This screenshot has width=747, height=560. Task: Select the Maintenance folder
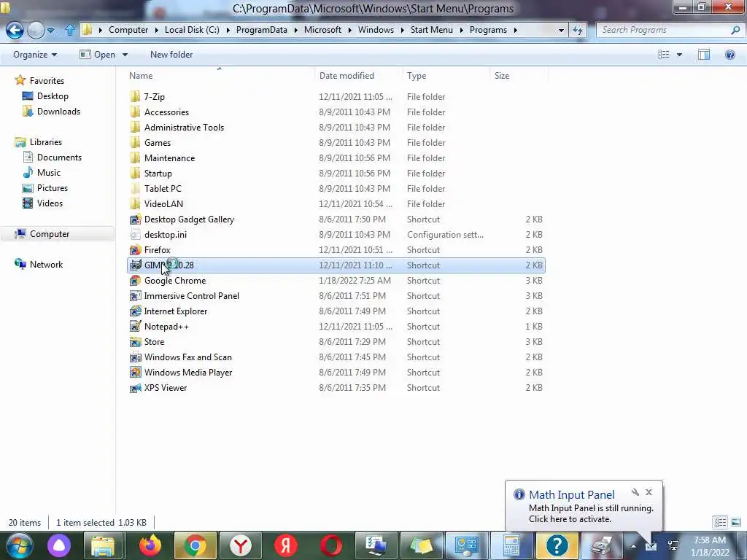[169, 158]
